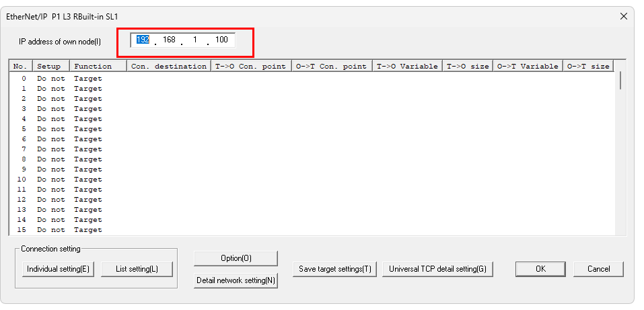Click the Option(O) button
The height and width of the screenshot is (310, 644).
(236, 258)
